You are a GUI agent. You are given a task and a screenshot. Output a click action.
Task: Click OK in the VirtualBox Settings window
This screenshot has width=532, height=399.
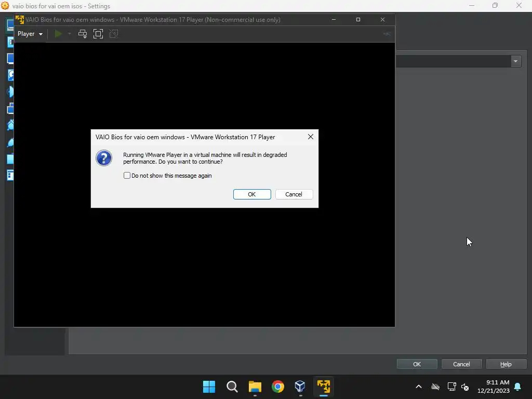point(417,364)
